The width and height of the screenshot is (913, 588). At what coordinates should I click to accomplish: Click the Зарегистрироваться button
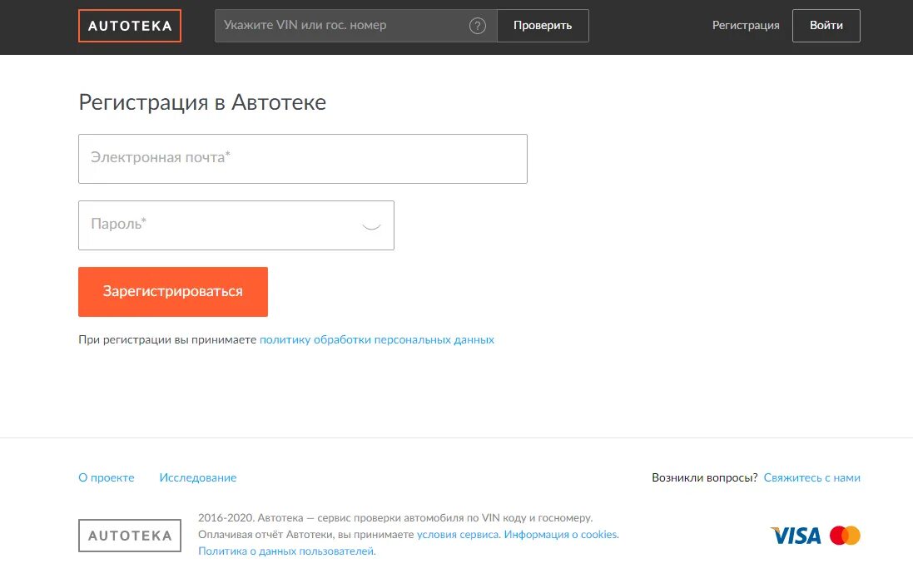pyautogui.click(x=173, y=292)
